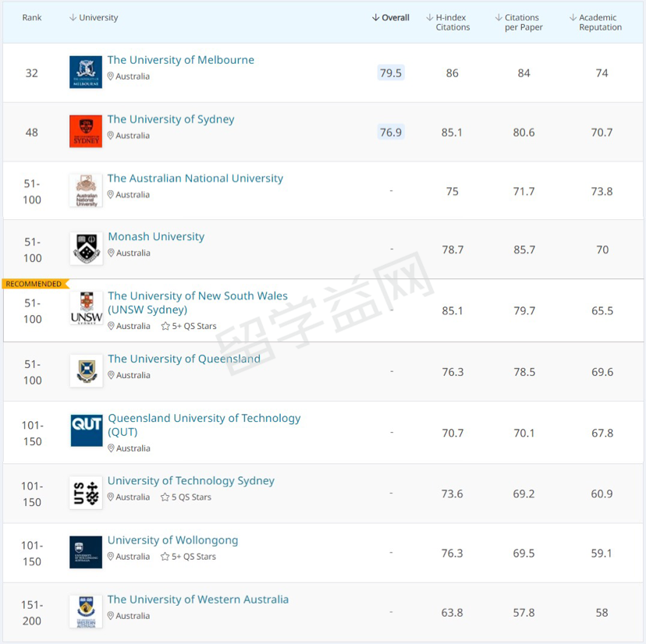646x644 pixels.
Task: Click location pin icon under University of Queensland
Action: tap(111, 375)
